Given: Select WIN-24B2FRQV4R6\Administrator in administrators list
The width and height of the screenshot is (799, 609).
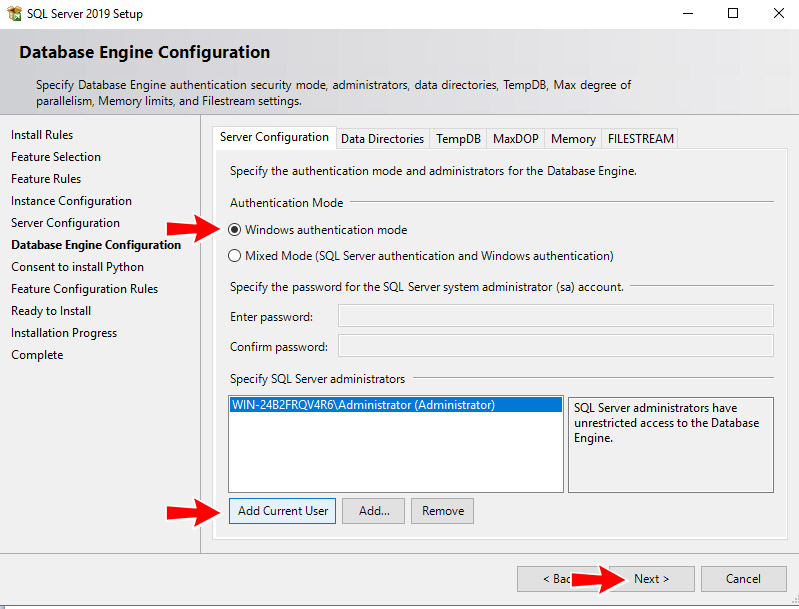Looking at the screenshot, I should [x=395, y=405].
